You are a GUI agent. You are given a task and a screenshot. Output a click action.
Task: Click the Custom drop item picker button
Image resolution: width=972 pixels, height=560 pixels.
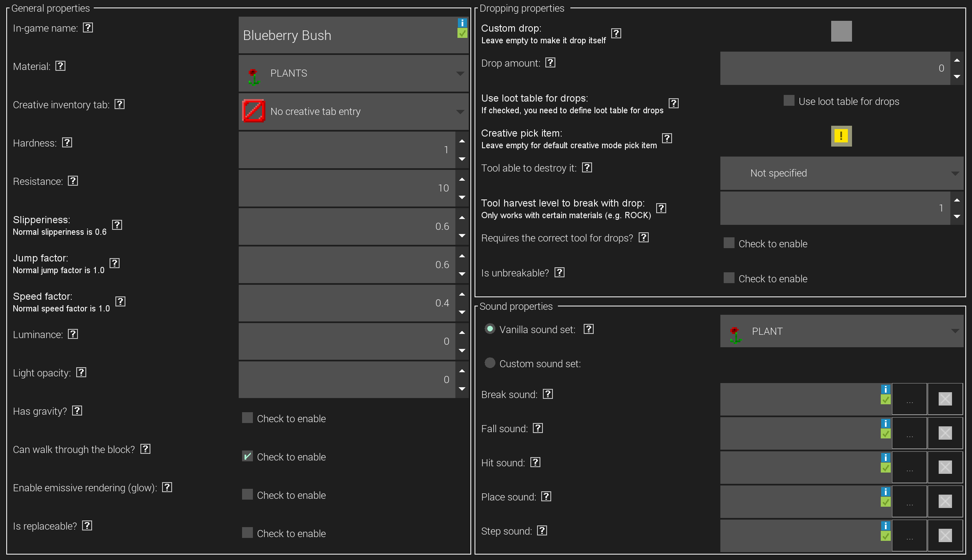pos(841,31)
